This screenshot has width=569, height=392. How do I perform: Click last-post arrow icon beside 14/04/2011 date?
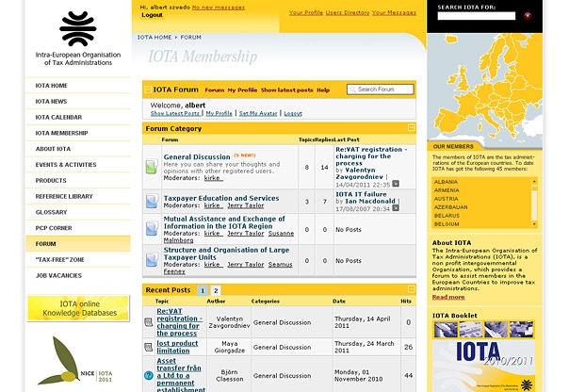pos(396,184)
